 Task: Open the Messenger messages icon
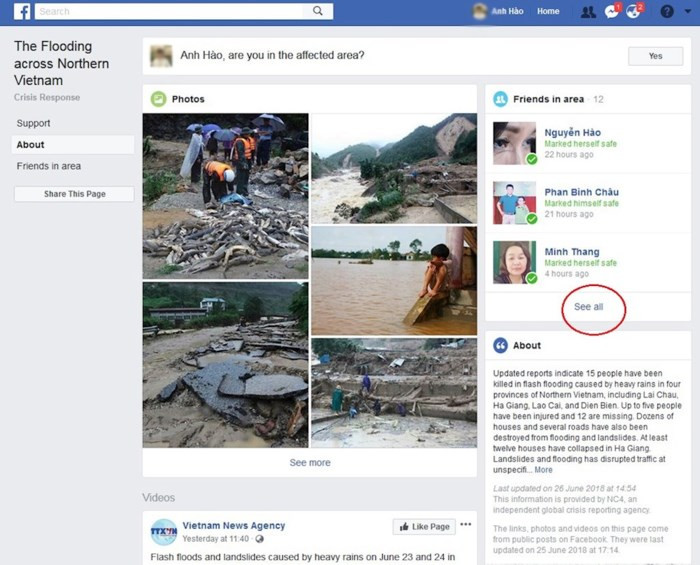click(612, 12)
